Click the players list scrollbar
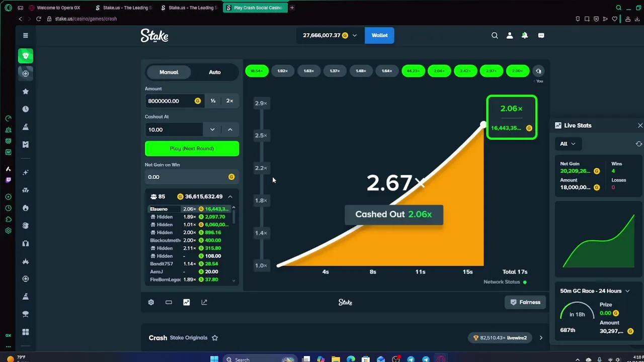 pyautogui.click(x=233, y=216)
